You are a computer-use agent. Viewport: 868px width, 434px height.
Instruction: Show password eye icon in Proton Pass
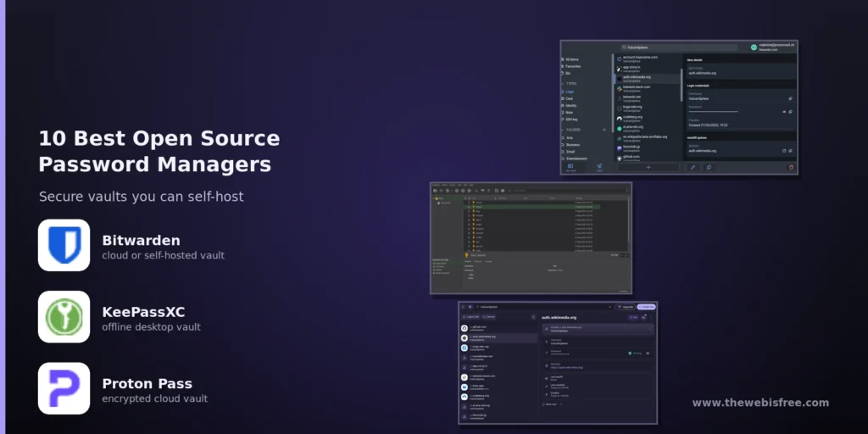(x=648, y=353)
